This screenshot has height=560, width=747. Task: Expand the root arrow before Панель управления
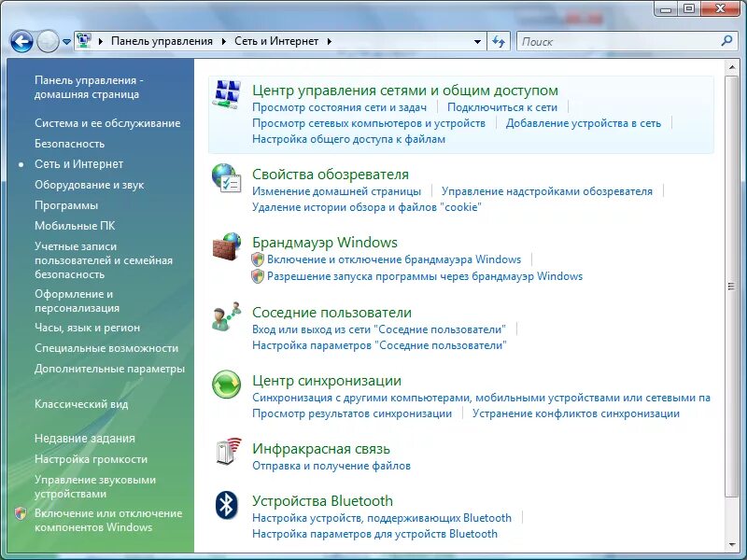101,41
